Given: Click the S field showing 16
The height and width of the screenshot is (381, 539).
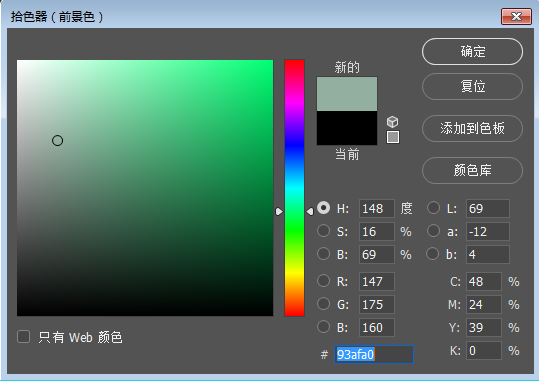Looking at the screenshot, I should (377, 231).
